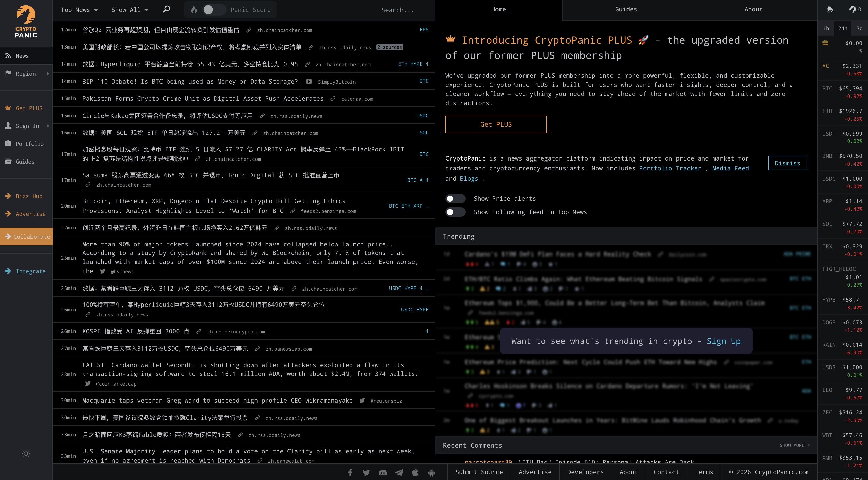Open the CryptoPanic Facebook page
Image resolution: width=868 pixels, height=480 pixels.
pyautogui.click(x=350, y=472)
